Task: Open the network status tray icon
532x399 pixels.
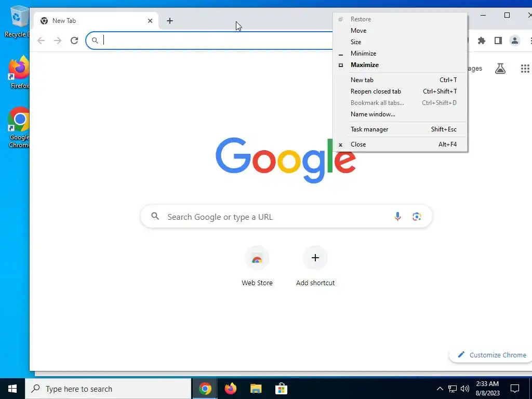Action: 453,389
